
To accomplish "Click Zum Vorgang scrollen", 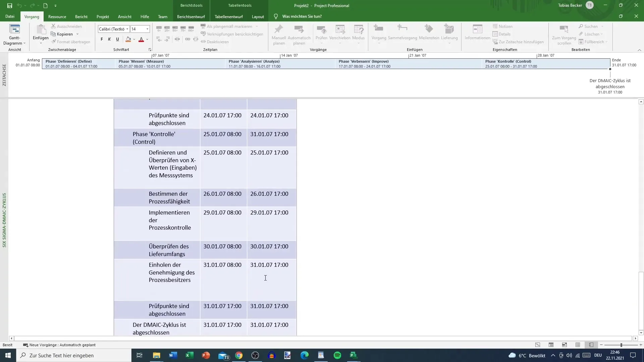I will (564, 35).
